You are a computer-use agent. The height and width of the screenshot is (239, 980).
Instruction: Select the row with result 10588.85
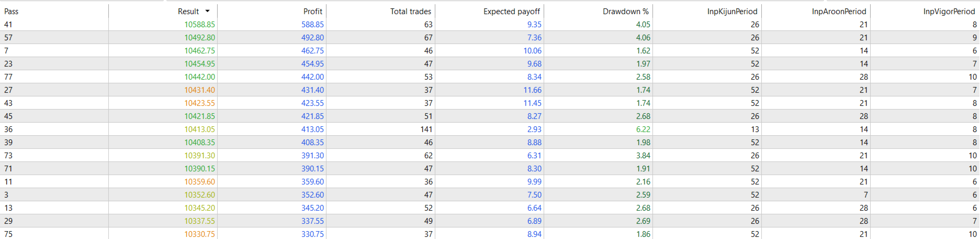coord(199,24)
